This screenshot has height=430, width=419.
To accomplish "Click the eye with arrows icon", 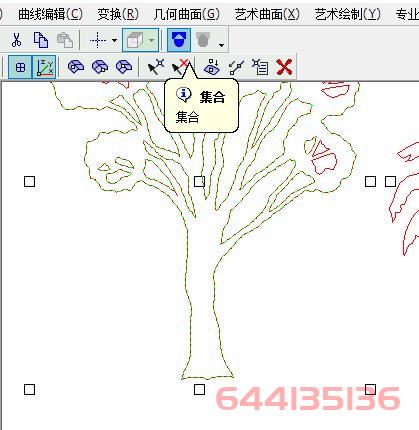I will coord(212,67).
